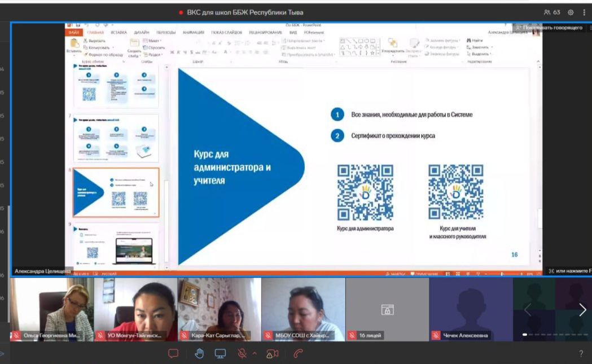Image resolution: width=592 pixels, height=364 pixels.
Task: Show previous page of participant videos
Action: tap(528, 310)
